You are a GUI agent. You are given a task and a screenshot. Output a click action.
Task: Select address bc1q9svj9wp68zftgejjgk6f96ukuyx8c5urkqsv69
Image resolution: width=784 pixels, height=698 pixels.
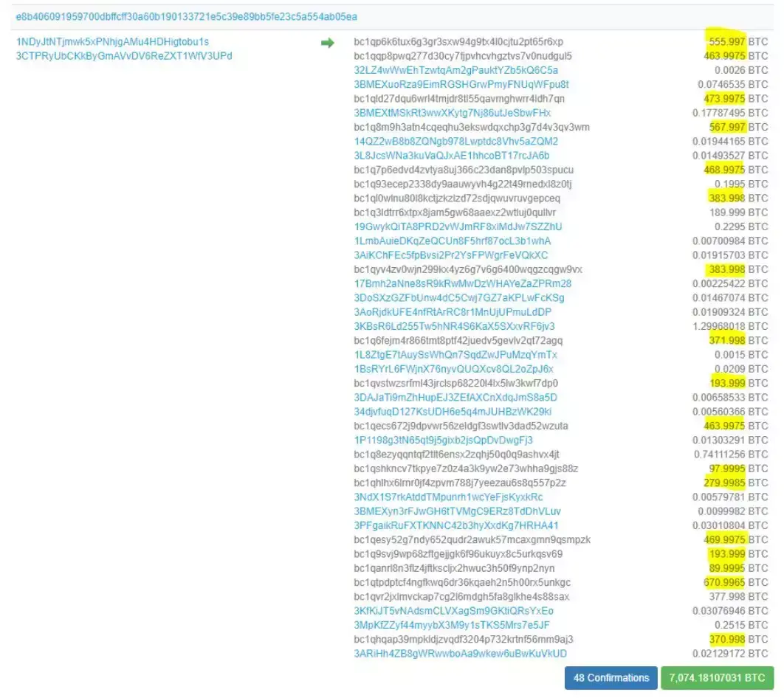coord(458,553)
